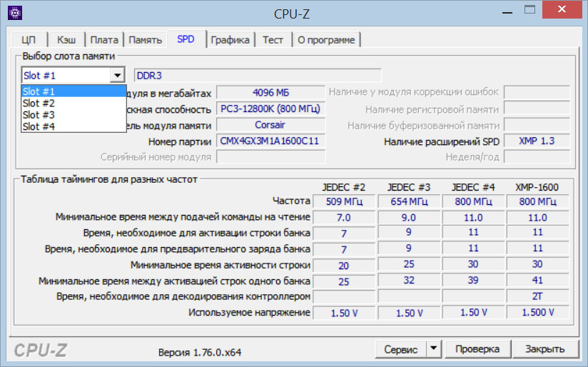Close the CPU-Z window with red X
The image size is (588, 367).
pos(562,9)
